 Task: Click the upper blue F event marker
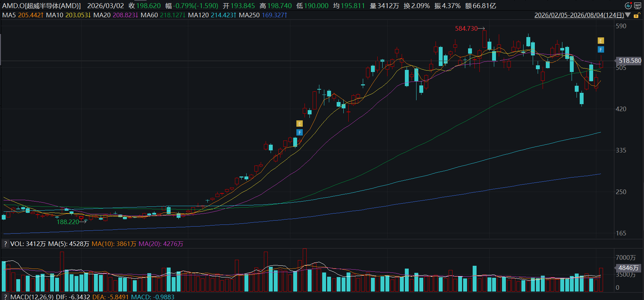pos(601,50)
